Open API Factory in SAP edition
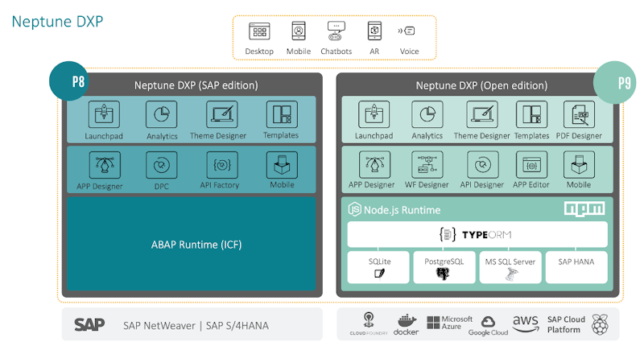Viewport: 644px width, 346px height. (221, 165)
